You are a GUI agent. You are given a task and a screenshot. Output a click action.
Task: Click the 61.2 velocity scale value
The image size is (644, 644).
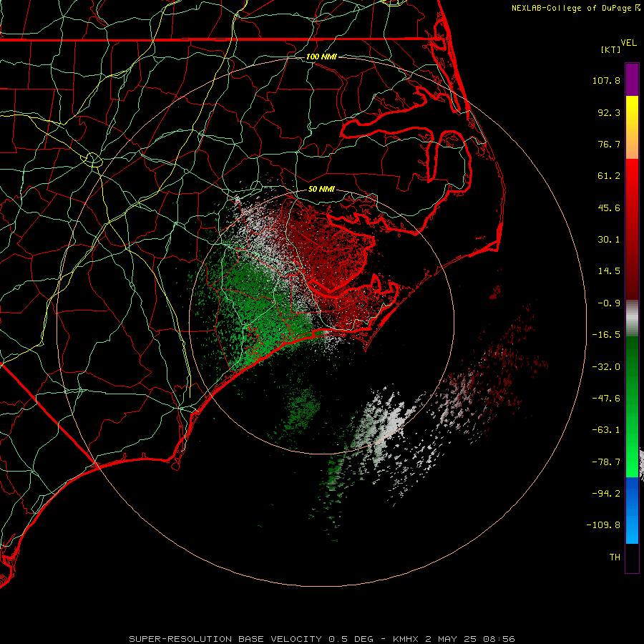tap(609, 176)
